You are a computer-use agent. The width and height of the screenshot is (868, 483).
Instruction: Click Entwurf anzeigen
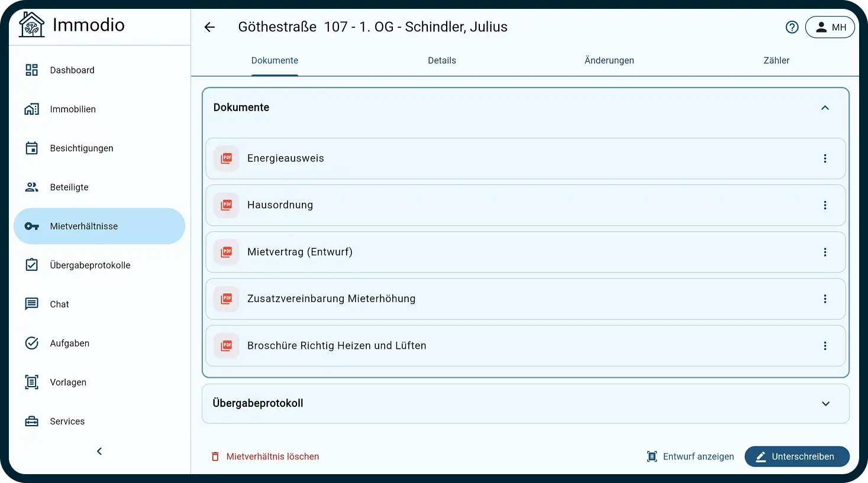coord(690,456)
